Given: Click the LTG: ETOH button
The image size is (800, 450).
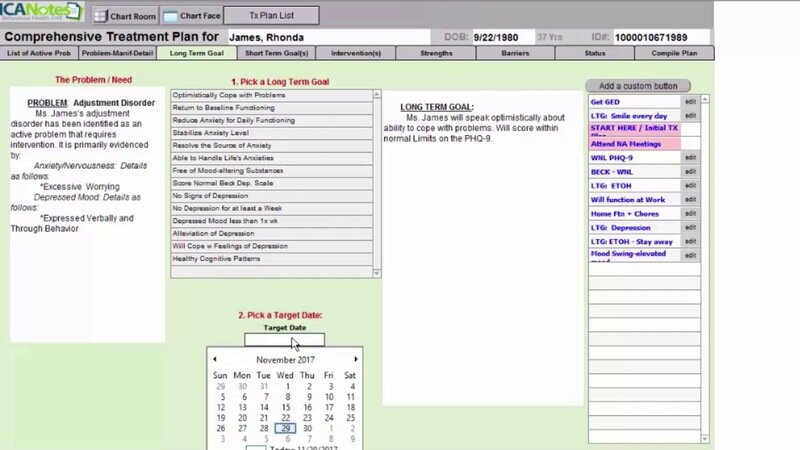Looking at the screenshot, I should click(x=634, y=186).
